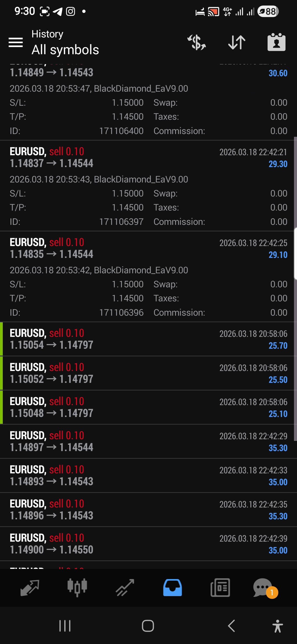297x644 pixels.
Task: Open the Chart candlestick tab
Action: (x=77, y=588)
